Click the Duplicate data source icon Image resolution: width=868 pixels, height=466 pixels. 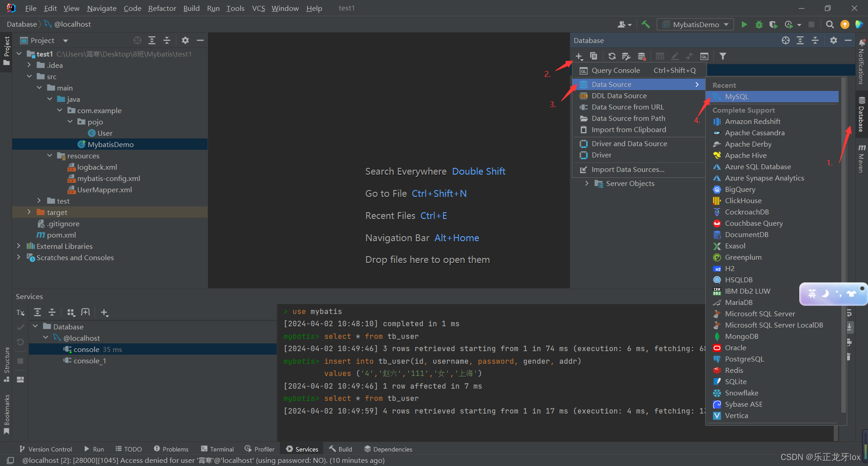(594, 56)
